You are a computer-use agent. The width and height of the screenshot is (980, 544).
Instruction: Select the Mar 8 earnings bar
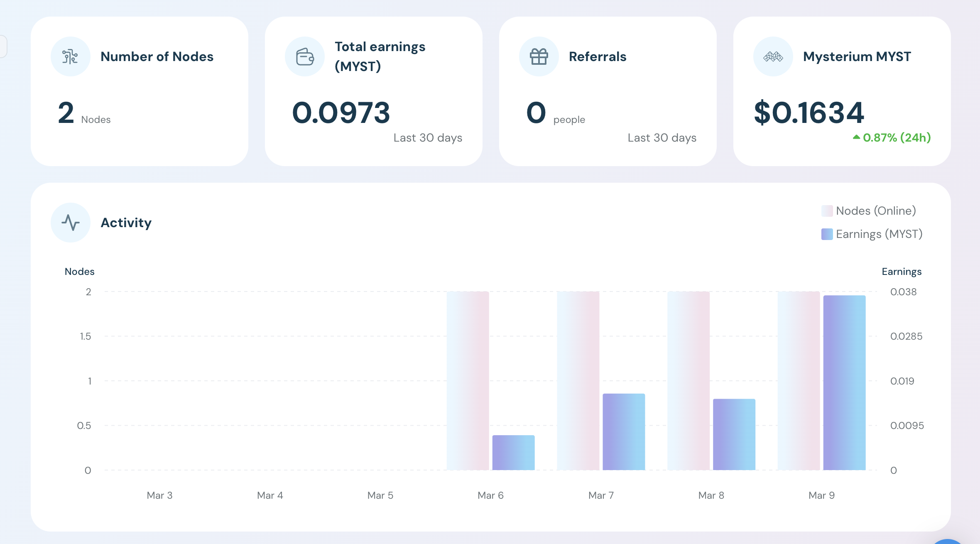pyautogui.click(x=734, y=434)
